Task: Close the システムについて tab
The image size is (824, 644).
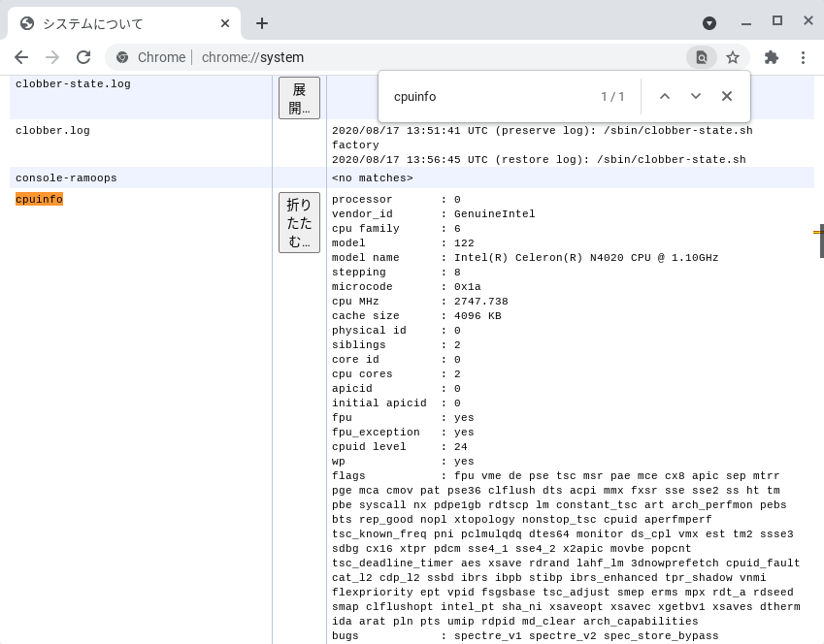Action: [x=225, y=23]
